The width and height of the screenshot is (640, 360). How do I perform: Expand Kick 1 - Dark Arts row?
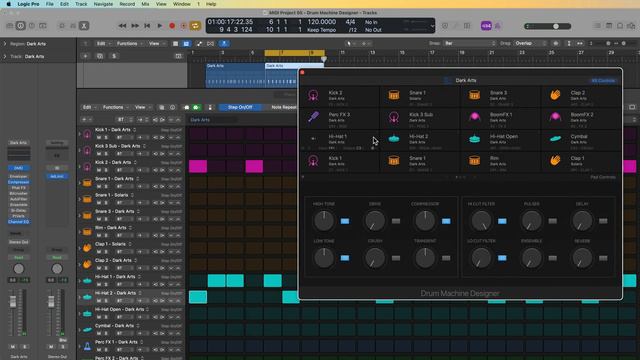click(80, 133)
